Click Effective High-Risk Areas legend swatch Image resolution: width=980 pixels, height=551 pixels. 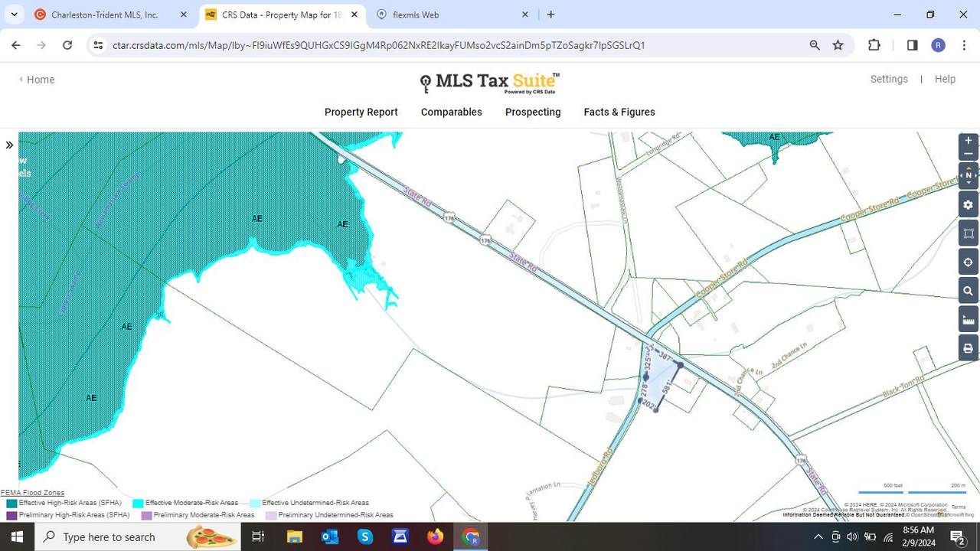coord(11,504)
